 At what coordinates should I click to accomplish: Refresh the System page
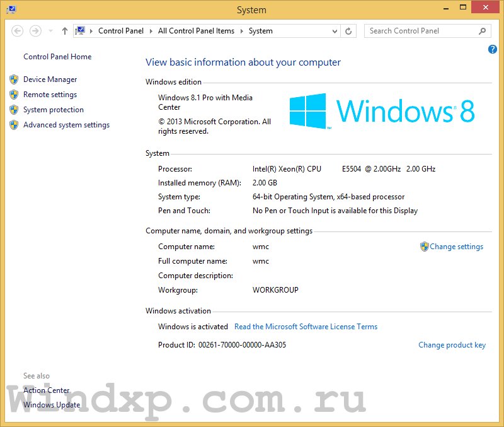click(348, 31)
